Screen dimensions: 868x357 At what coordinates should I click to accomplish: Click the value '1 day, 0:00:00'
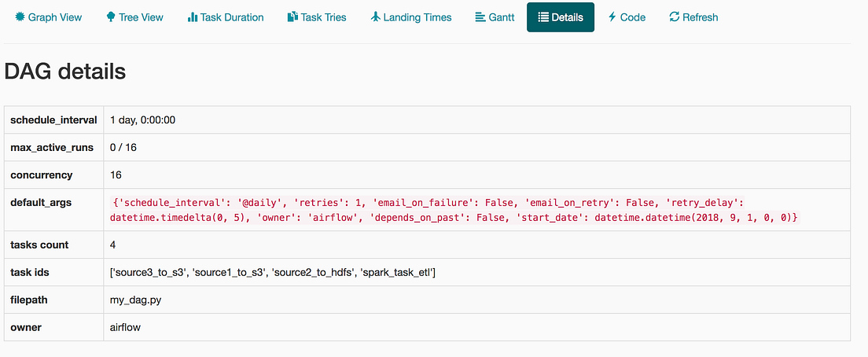tap(143, 120)
